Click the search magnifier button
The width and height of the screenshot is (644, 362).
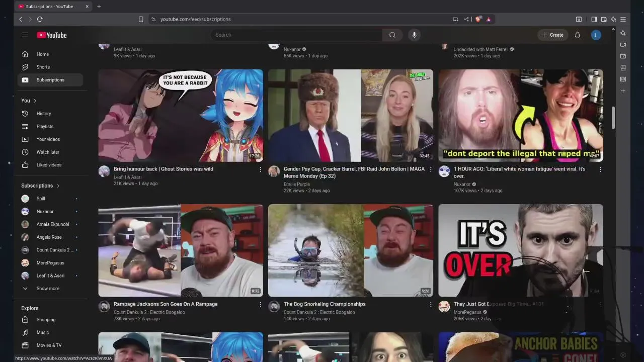coord(392,35)
